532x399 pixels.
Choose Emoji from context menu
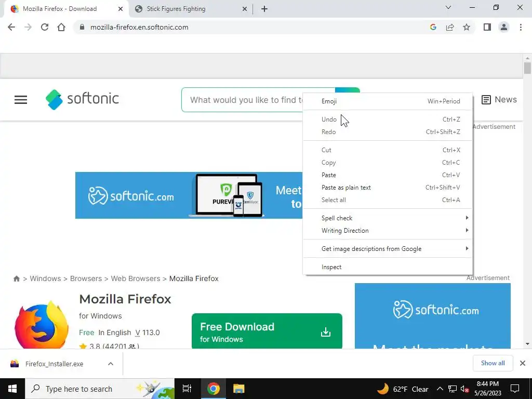click(x=388, y=101)
